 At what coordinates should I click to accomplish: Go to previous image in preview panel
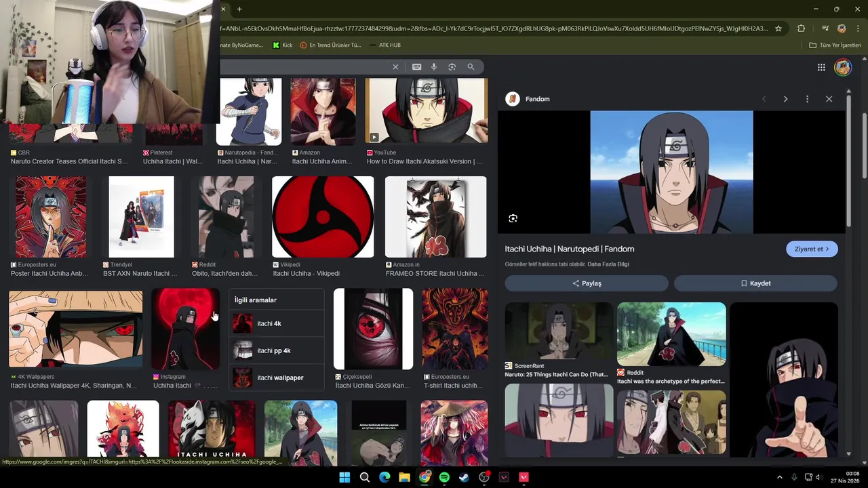pyautogui.click(x=764, y=99)
